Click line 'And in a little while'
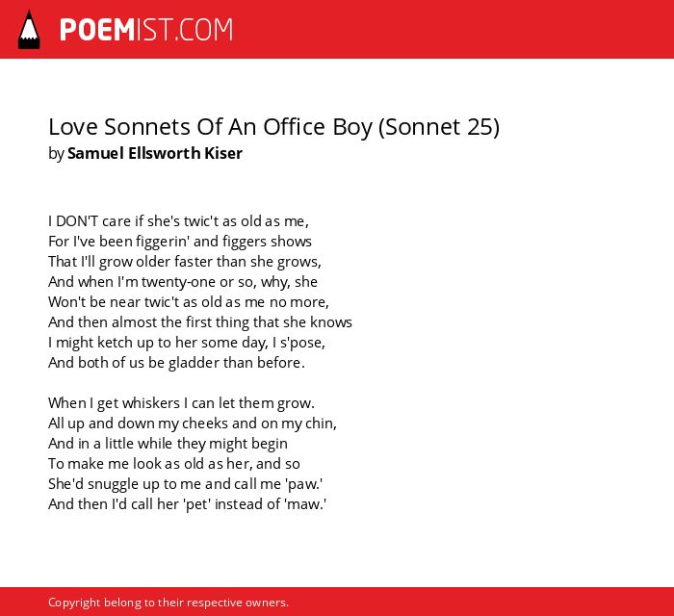Screen dimensions: 674x616 (x=168, y=444)
